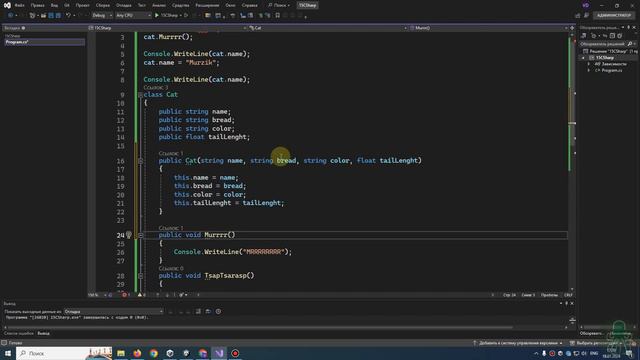Clear output pane icon
Viewport: 640px width, 360px height.
coord(198,311)
